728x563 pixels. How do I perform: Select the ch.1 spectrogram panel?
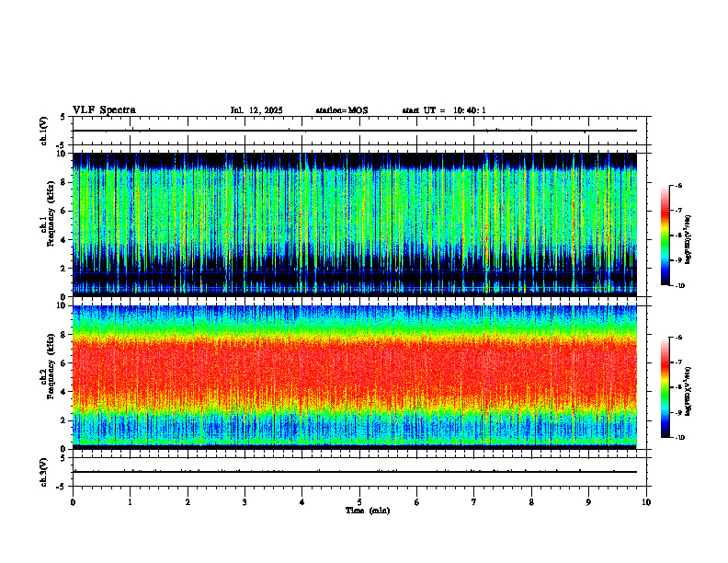[355, 224]
